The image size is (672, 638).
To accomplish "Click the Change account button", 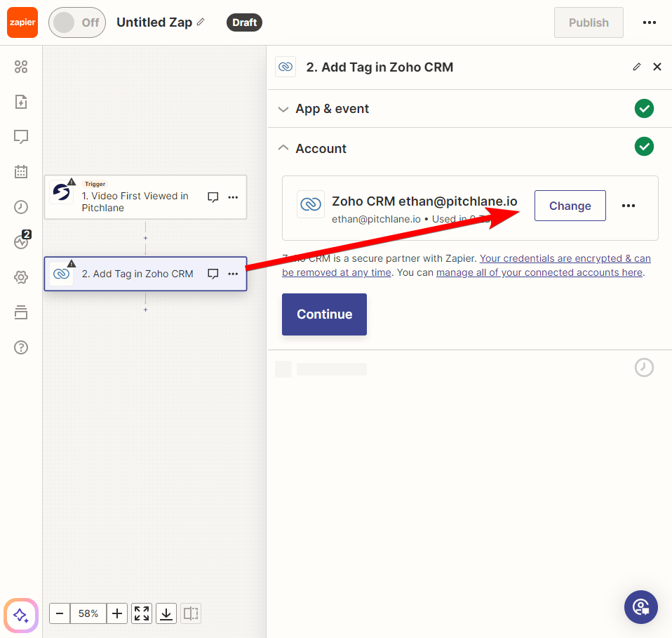I will point(570,206).
